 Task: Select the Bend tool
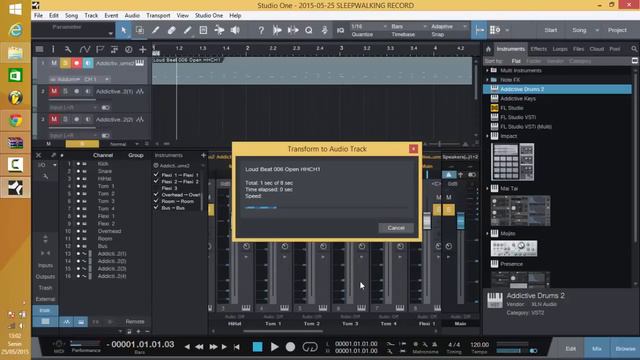pos(219,30)
